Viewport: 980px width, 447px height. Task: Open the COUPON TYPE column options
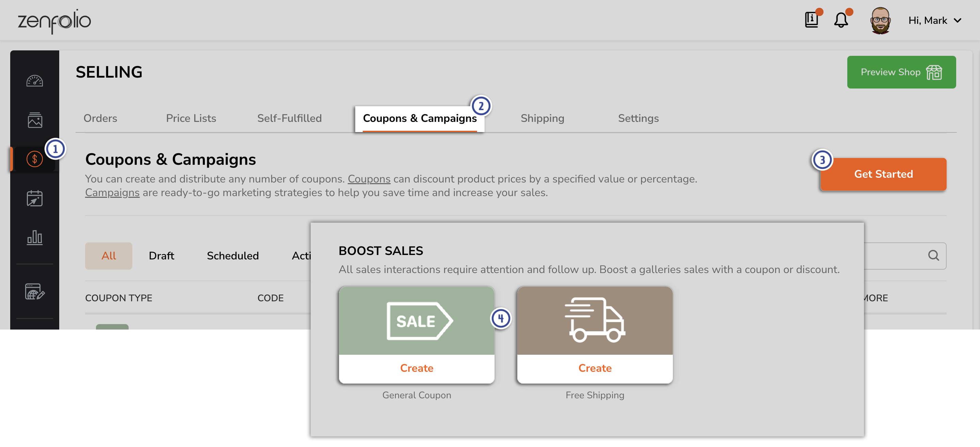click(119, 298)
